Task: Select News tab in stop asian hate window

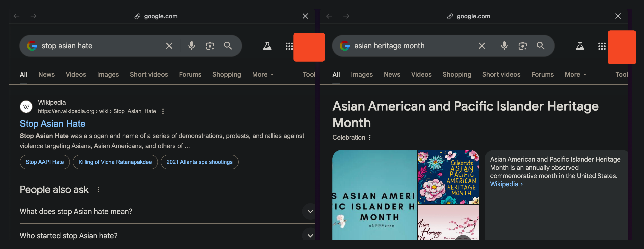Action: [x=47, y=75]
